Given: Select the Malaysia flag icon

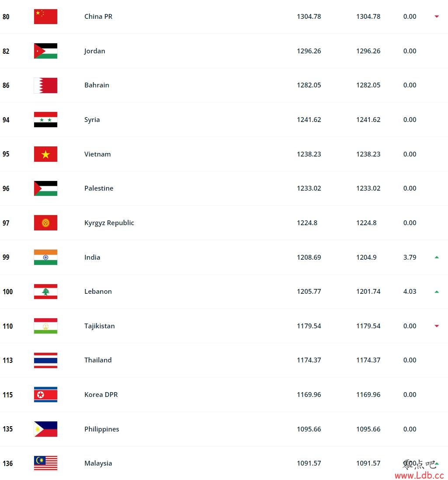Looking at the screenshot, I should [x=45, y=463].
